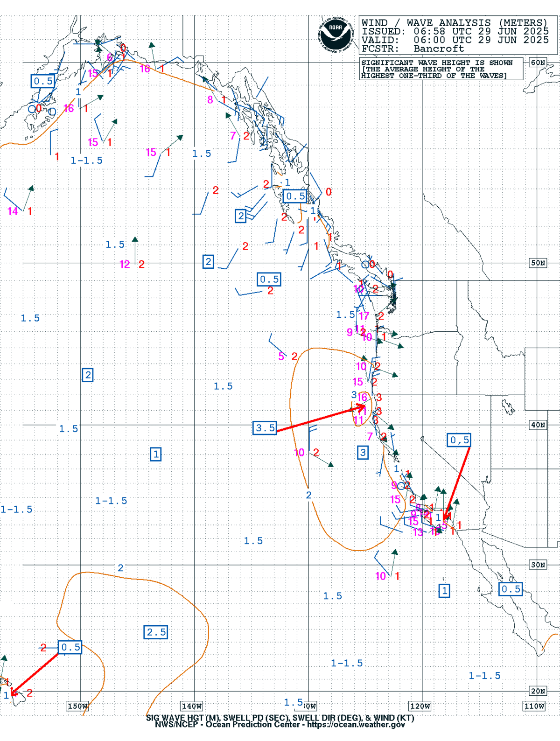
Task: Click the 20N latitude label
Action: point(538,691)
